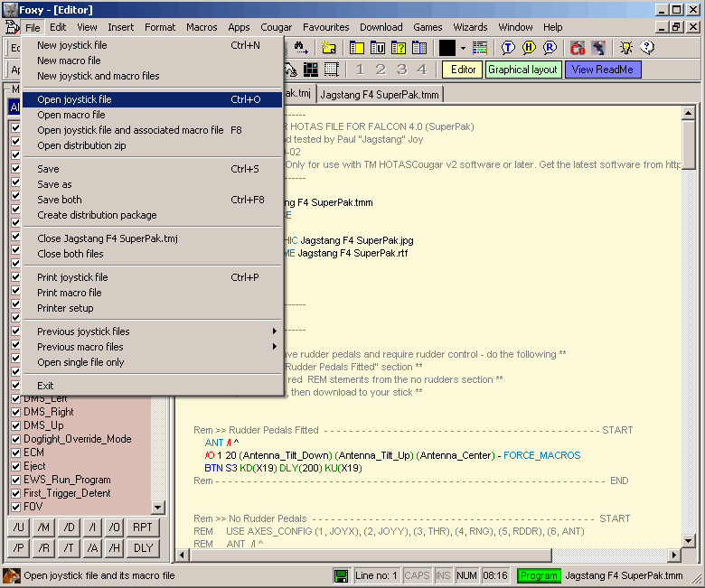Click the circled R toolbar icon
Viewport: 705px width, 588px height.
click(x=550, y=48)
